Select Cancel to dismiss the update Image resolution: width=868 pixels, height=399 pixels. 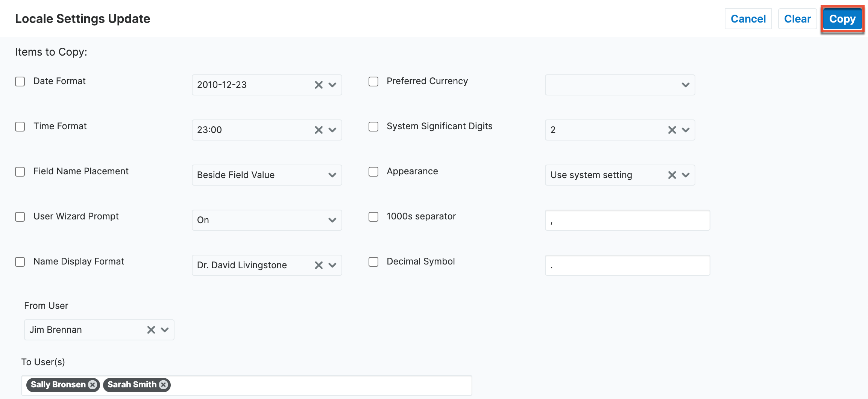point(748,19)
